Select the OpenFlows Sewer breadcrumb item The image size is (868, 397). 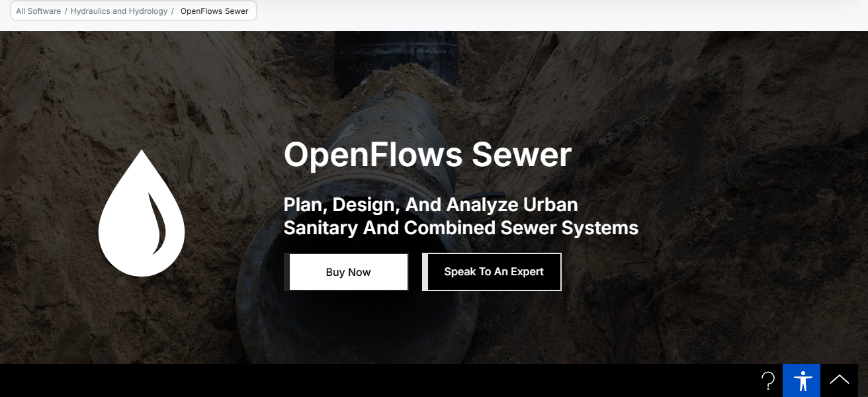point(214,11)
